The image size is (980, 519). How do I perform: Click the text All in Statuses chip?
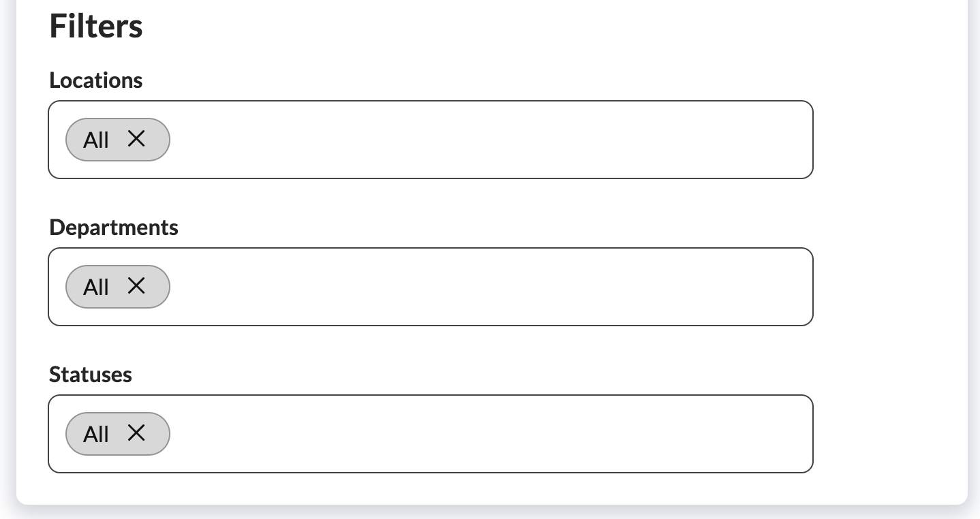[95, 435]
